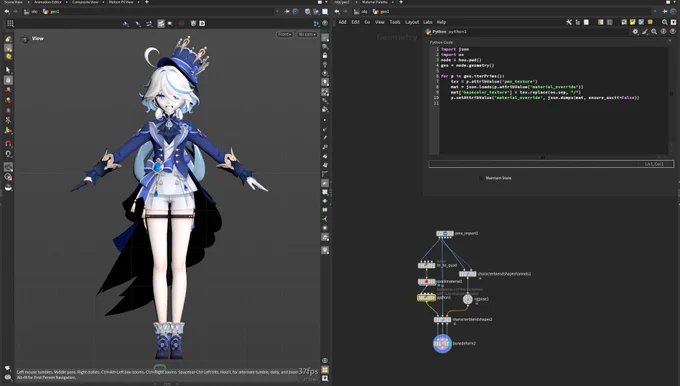This screenshot has width=680, height=386.
Task: Select the python1 node
Action: click(x=426, y=298)
